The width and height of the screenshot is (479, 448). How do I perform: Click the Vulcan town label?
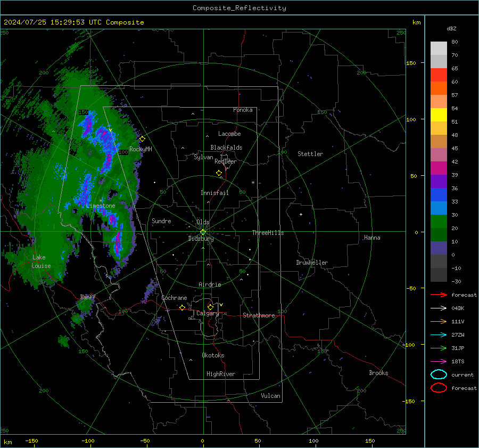[271, 396]
